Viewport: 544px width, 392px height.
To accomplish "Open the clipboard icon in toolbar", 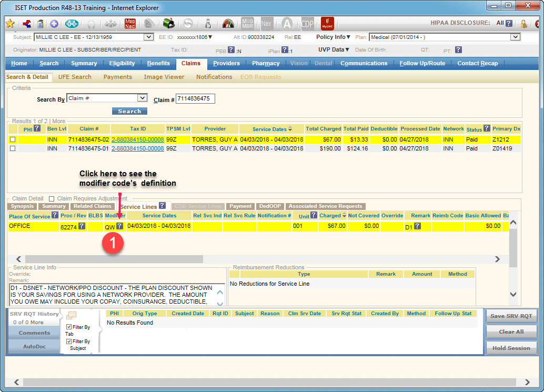I will (x=40, y=24).
